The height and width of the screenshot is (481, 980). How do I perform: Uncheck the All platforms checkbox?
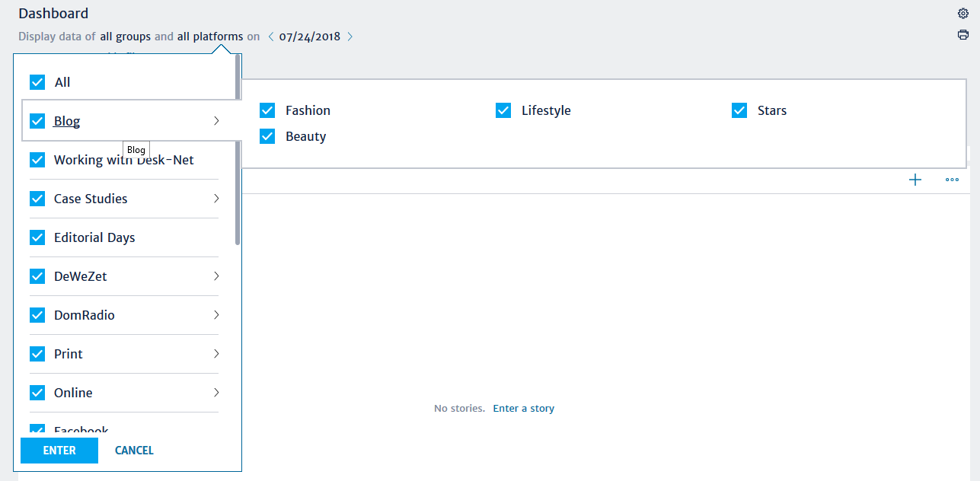[x=37, y=82]
